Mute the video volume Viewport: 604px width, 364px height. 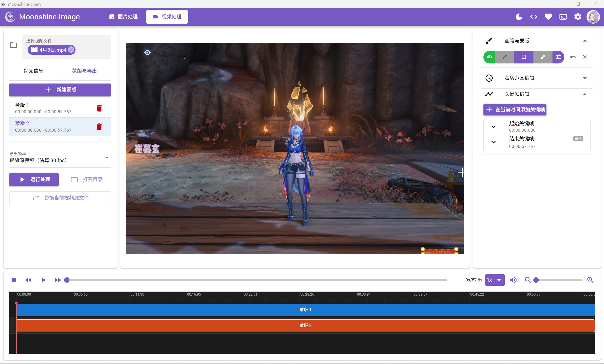(513, 280)
